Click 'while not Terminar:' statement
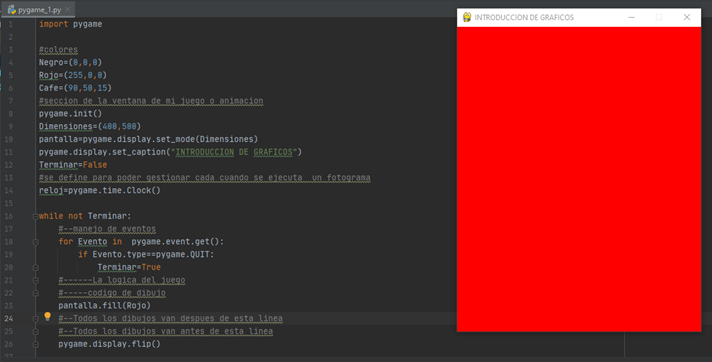 [85, 216]
